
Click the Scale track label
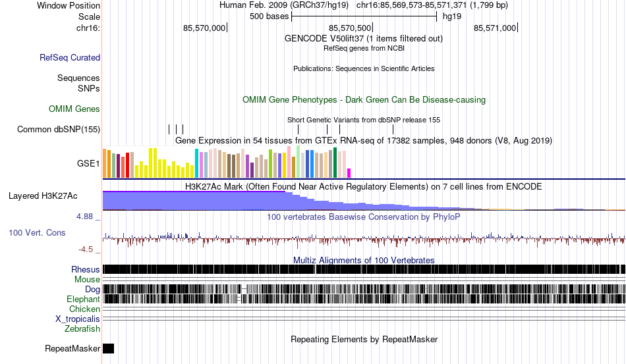pyautogui.click(x=89, y=16)
